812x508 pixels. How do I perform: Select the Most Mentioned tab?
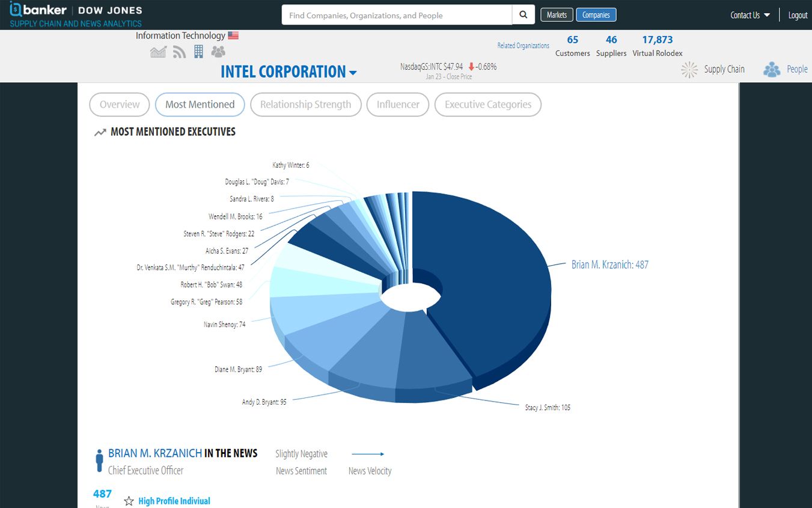tap(200, 105)
